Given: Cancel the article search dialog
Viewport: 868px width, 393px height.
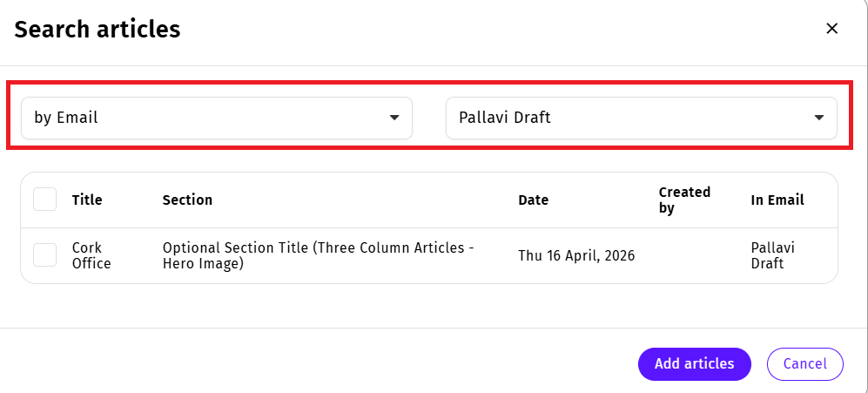Looking at the screenshot, I should click(x=804, y=363).
